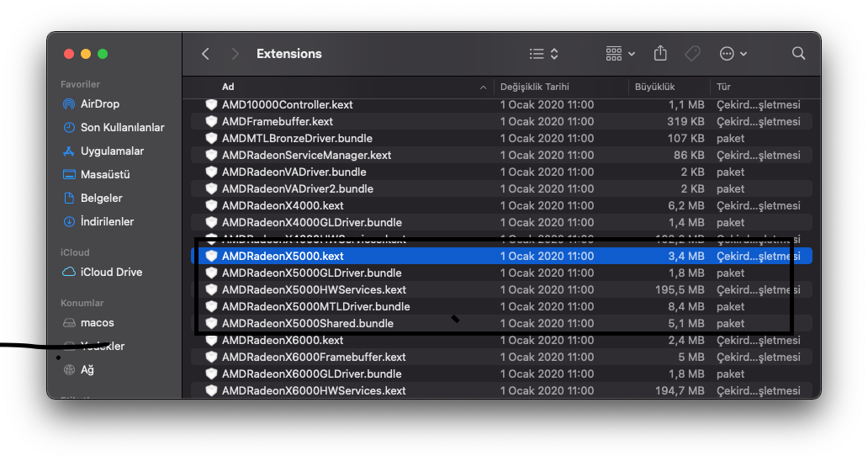Switch the list view style control
Viewport: 868px width, 461px height.
click(x=543, y=54)
